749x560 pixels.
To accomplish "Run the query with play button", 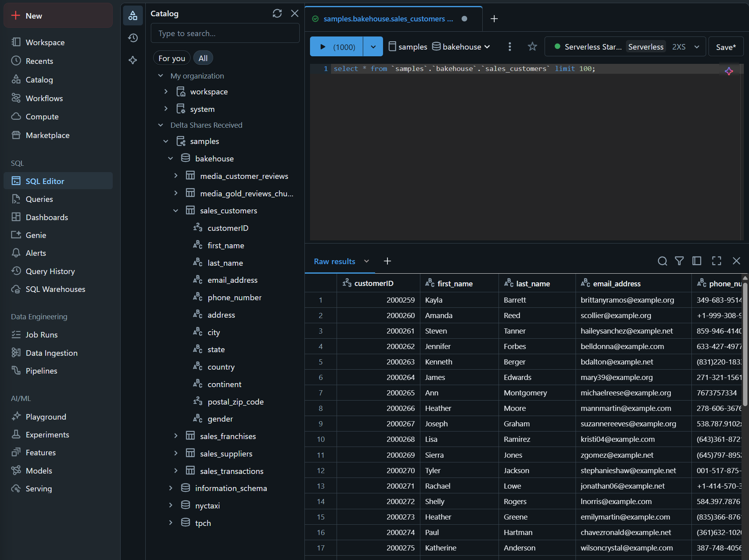I will pos(336,47).
